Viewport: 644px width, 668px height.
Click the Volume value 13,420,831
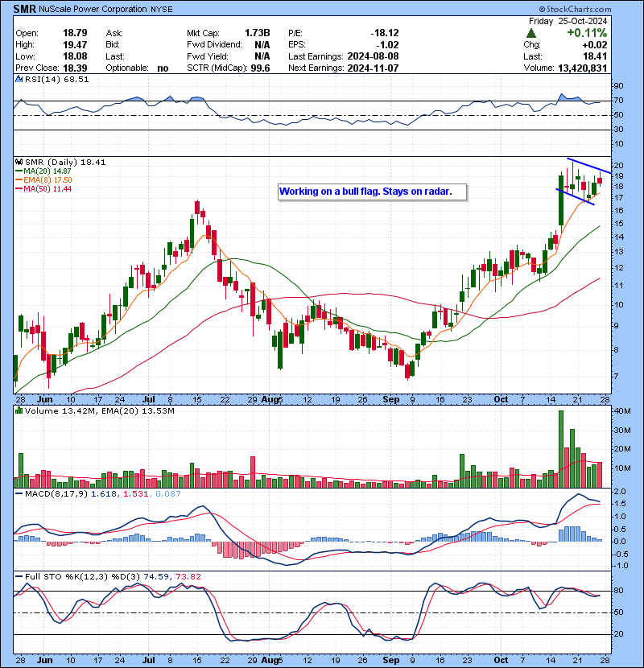(583, 68)
